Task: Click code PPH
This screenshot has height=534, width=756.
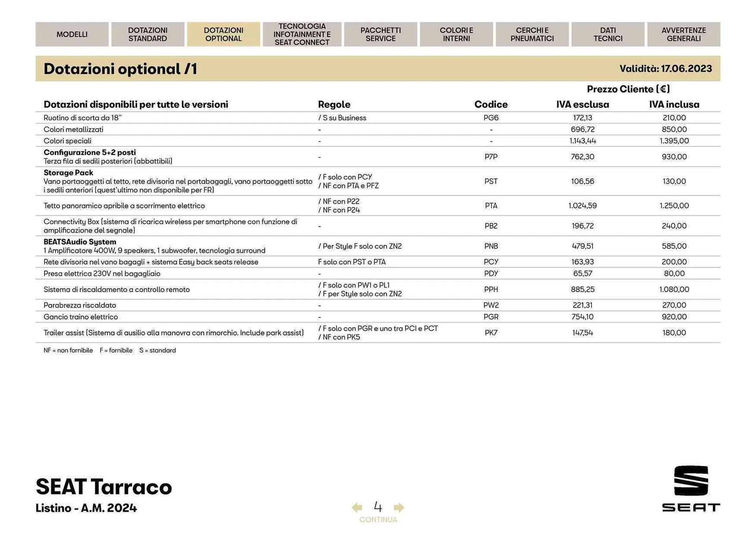Action: (x=491, y=289)
